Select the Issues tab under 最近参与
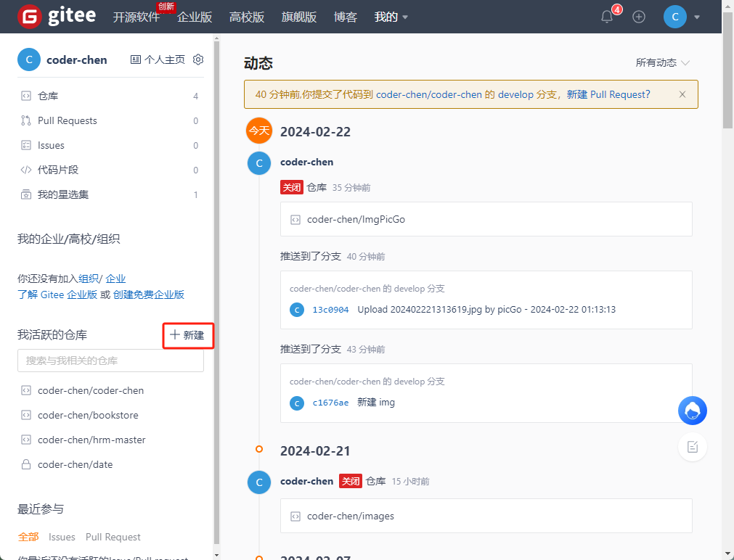Viewport: 734px width, 560px height. [x=62, y=537]
